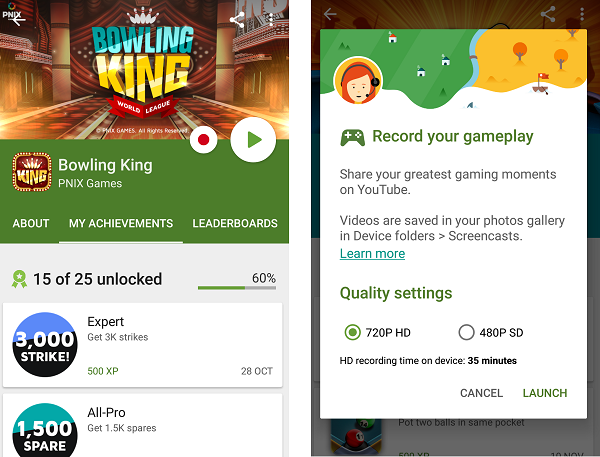Tap the Bowling King app icon
The image size is (600, 457).
point(32,171)
